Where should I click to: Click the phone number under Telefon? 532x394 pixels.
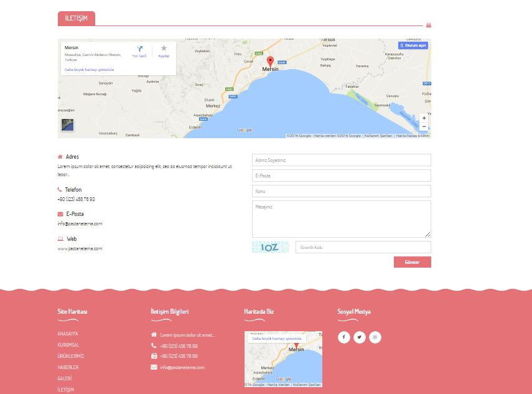click(x=77, y=199)
